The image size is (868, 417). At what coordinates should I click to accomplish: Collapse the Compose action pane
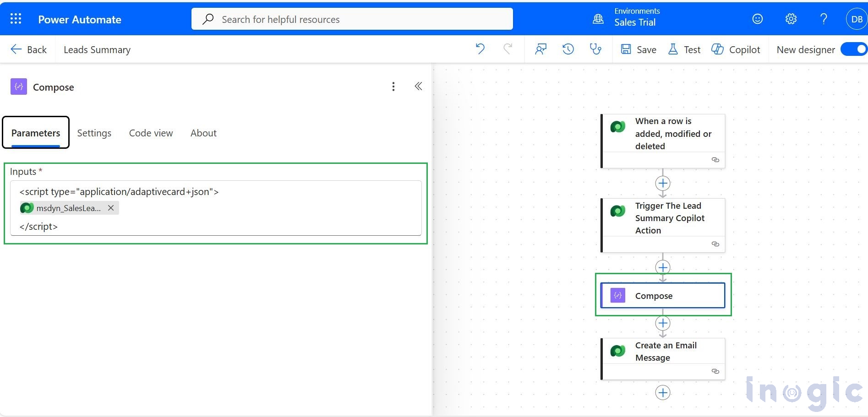pyautogui.click(x=418, y=86)
